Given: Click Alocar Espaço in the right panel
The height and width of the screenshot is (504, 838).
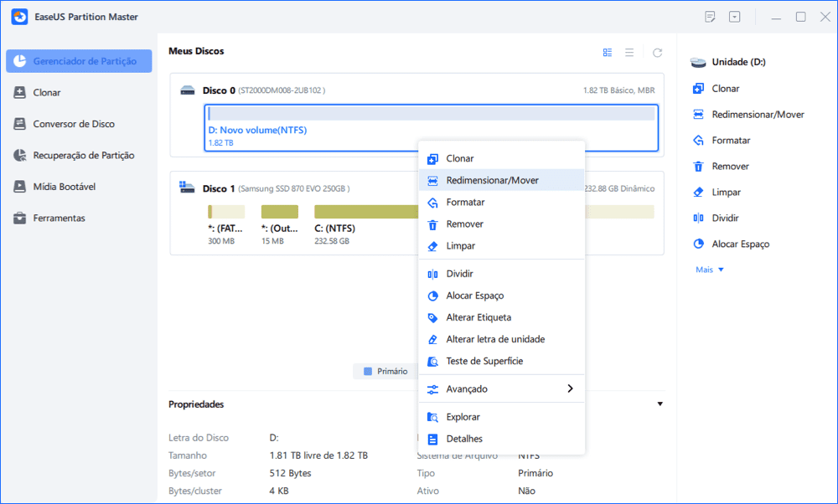Looking at the screenshot, I should coord(731,244).
